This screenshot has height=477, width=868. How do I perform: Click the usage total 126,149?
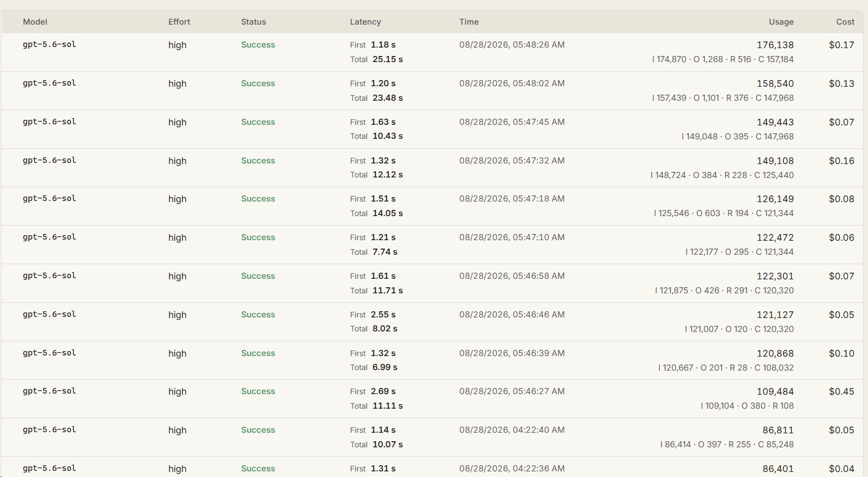[775, 199]
